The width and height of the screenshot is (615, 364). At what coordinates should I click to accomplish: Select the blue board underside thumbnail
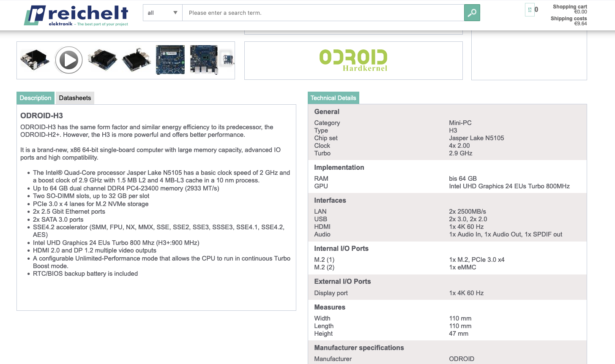170,60
